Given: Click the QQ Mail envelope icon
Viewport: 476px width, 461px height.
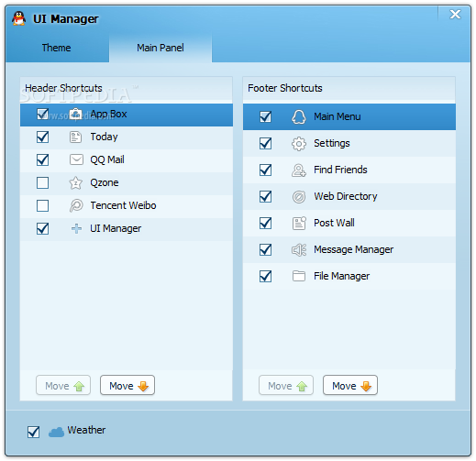Looking at the screenshot, I should tap(76, 159).
